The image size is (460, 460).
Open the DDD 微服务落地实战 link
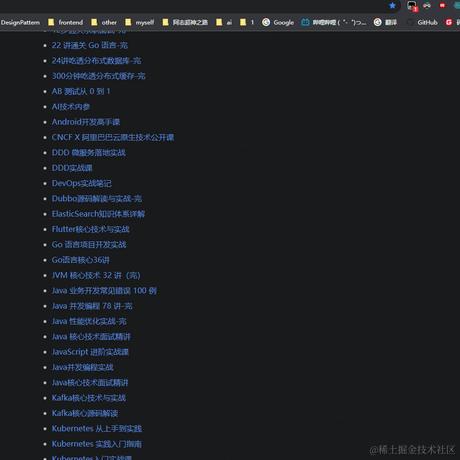click(89, 153)
